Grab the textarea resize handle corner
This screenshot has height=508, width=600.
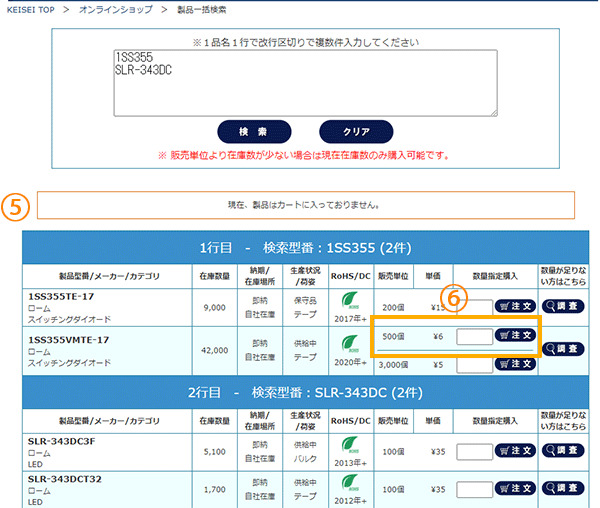pos(494,112)
